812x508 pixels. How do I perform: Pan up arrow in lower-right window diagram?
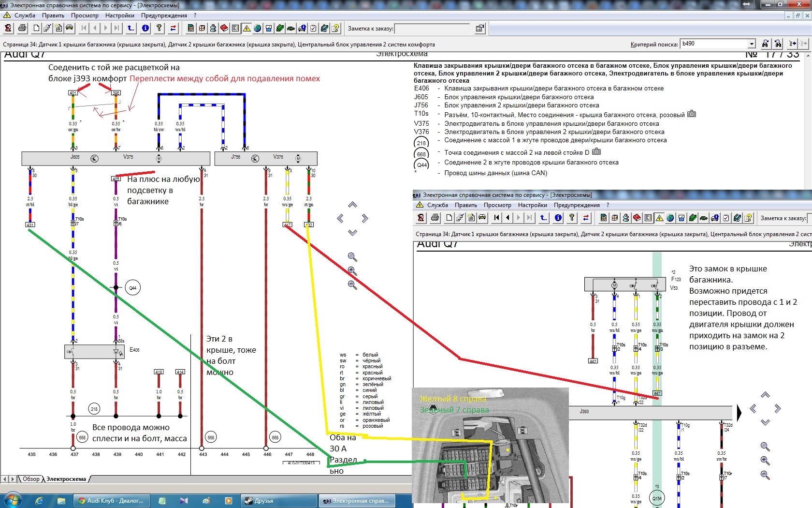[x=765, y=395]
